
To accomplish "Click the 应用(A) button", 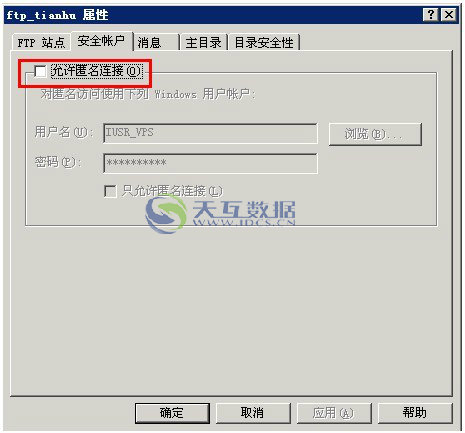I will 334,413.
